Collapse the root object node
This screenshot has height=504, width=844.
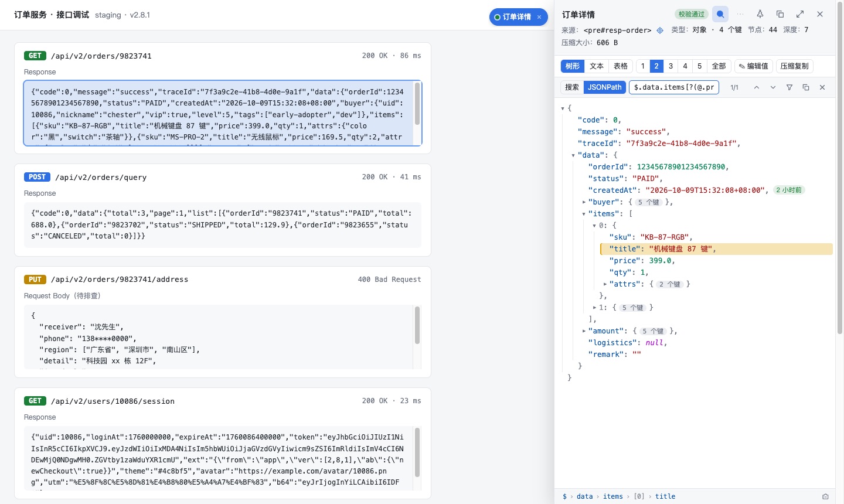click(x=563, y=108)
